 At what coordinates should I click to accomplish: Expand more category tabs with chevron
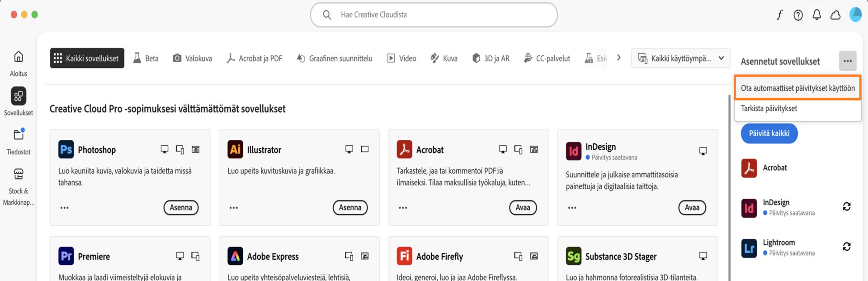pos(618,58)
